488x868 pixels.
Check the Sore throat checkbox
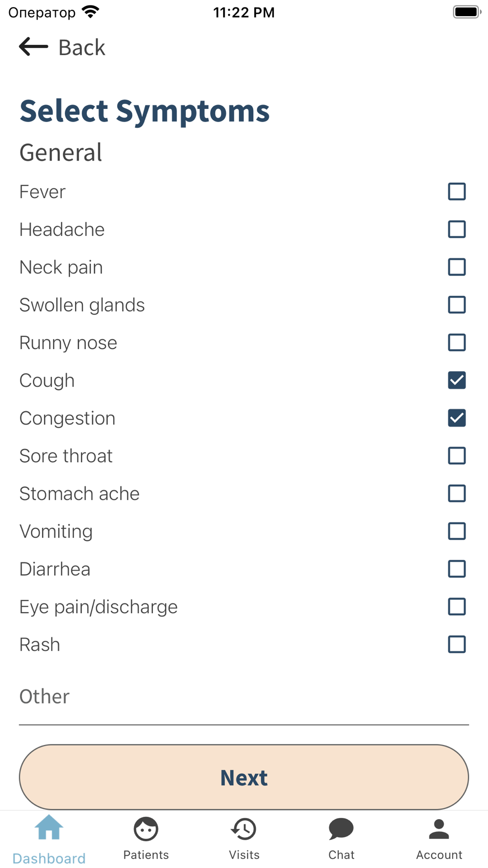[x=457, y=456]
